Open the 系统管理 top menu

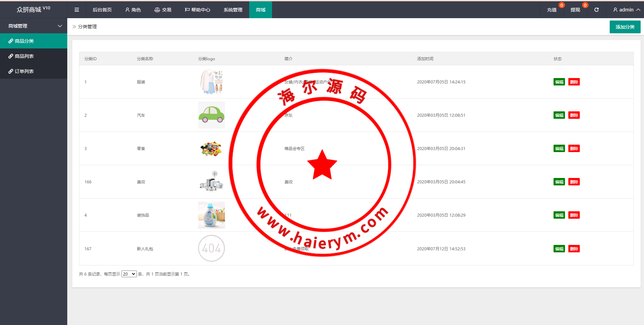(x=233, y=10)
